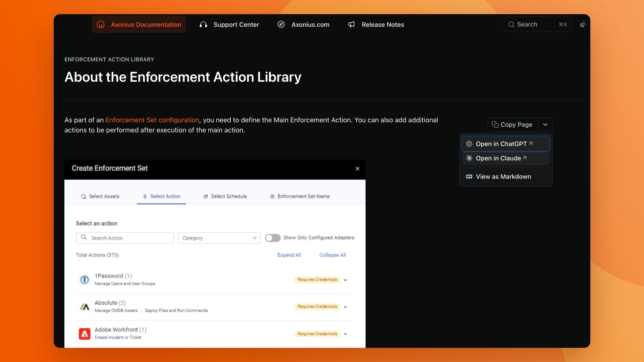644x362 pixels.
Task: Open the Category dropdown
Action: [x=219, y=238]
